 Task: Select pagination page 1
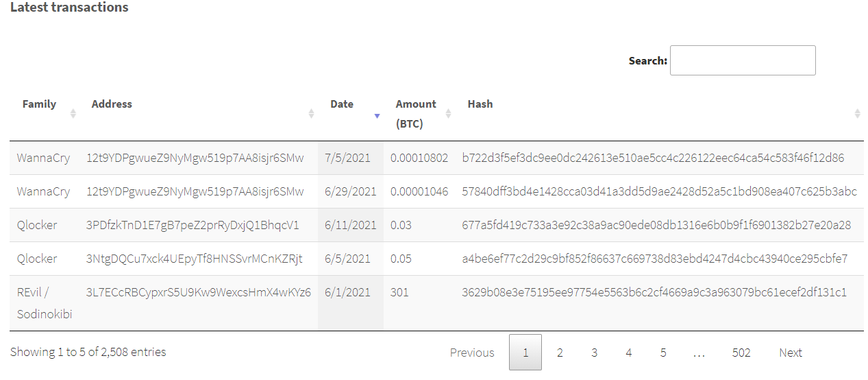525,353
